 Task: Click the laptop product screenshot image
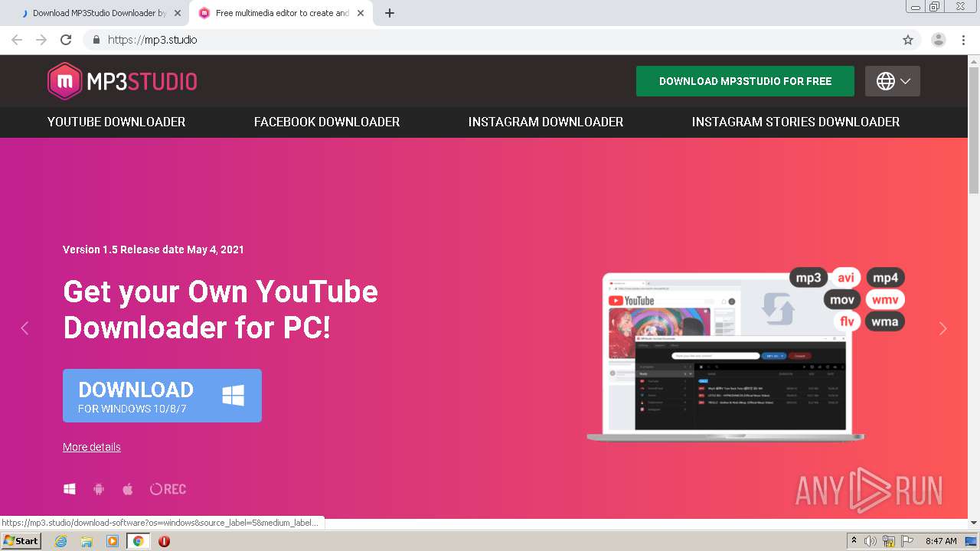pyautogui.click(x=726, y=357)
